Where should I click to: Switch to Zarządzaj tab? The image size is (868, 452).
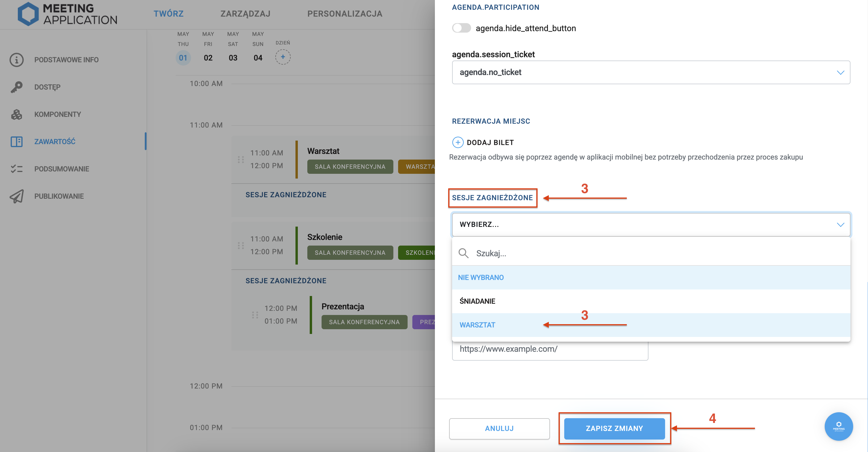pyautogui.click(x=245, y=14)
